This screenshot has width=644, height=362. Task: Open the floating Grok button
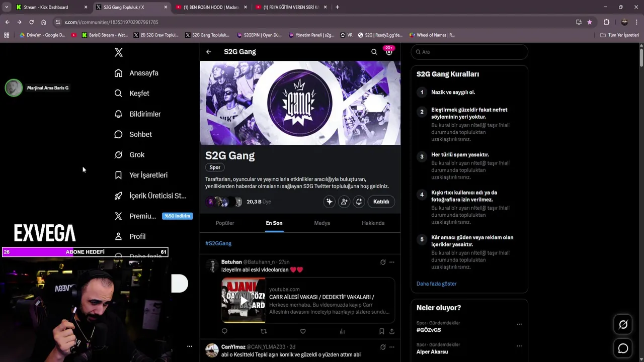click(x=623, y=325)
